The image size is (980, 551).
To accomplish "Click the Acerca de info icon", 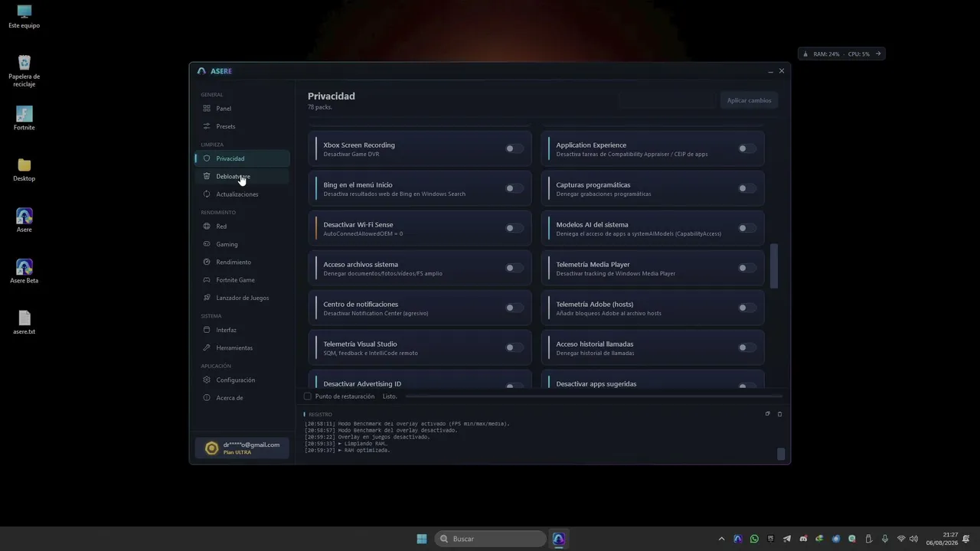I will (207, 398).
